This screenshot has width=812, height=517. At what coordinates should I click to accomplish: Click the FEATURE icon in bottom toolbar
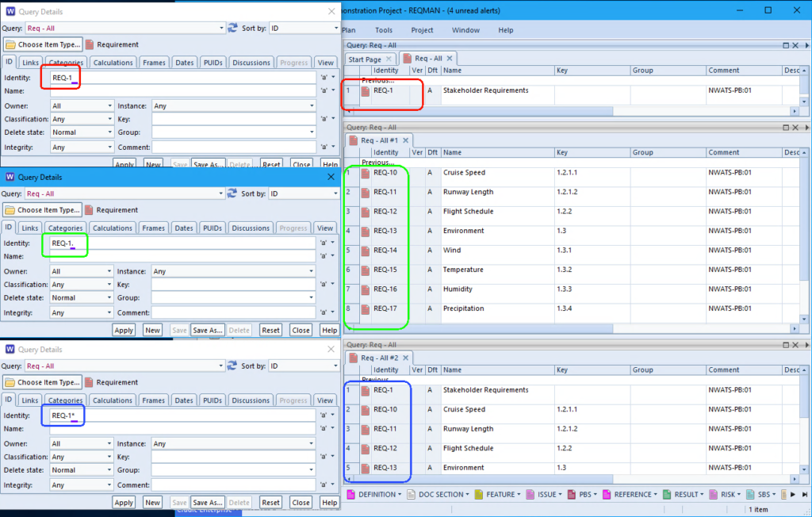[x=479, y=494]
